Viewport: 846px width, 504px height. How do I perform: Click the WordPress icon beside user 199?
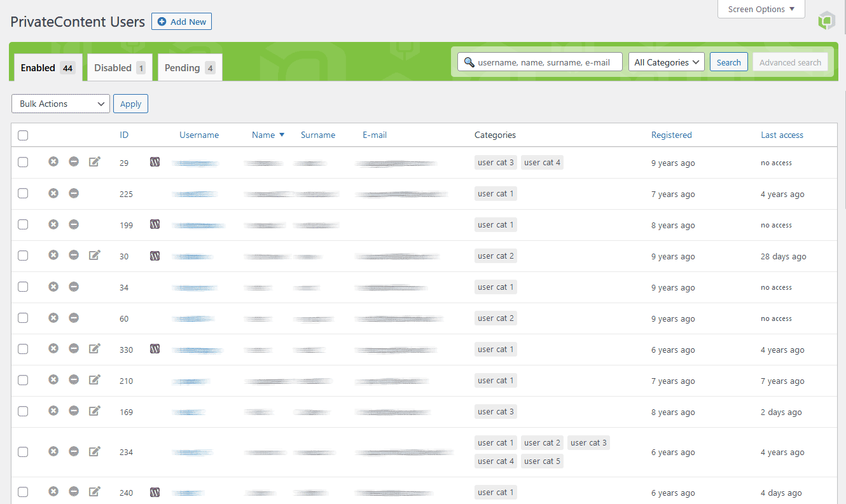pyautogui.click(x=155, y=224)
